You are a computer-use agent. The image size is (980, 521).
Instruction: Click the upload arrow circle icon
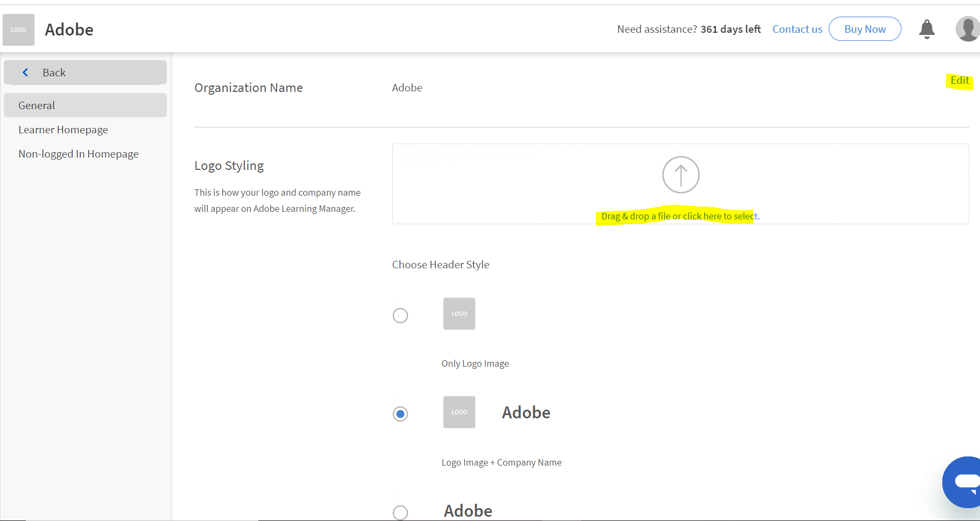680,175
